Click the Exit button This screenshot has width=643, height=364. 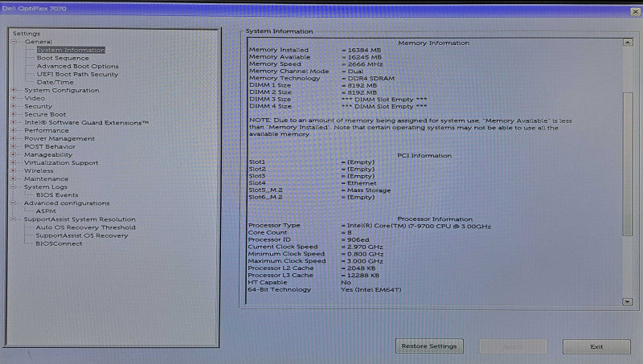pyautogui.click(x=596, y=346)
